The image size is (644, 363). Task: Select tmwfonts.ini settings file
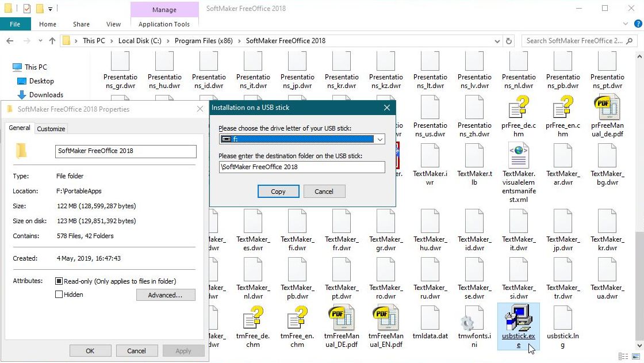(474, 326)
